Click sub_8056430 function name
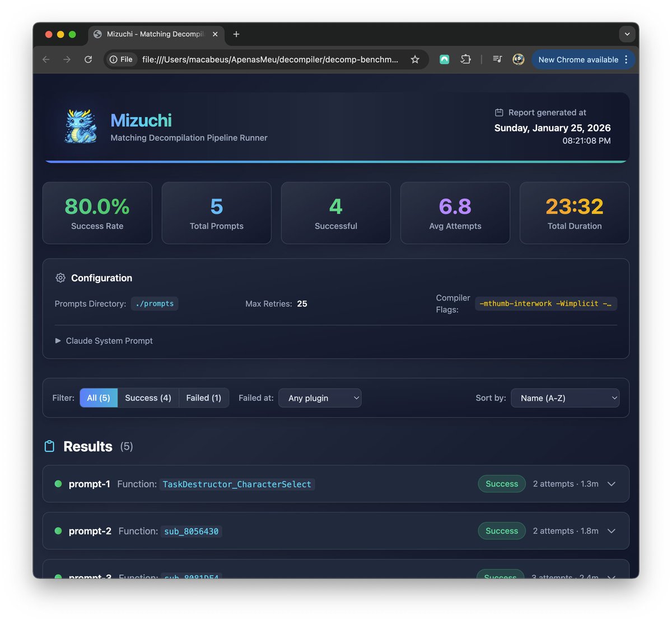Screen dimensions: 672x622 click(192, 531)
